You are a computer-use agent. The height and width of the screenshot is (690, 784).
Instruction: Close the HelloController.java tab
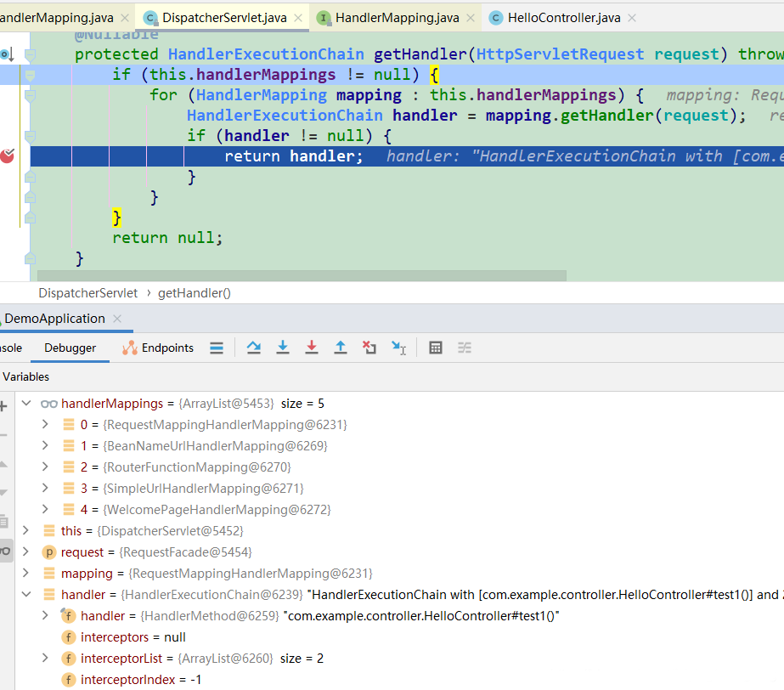point(632,18)
